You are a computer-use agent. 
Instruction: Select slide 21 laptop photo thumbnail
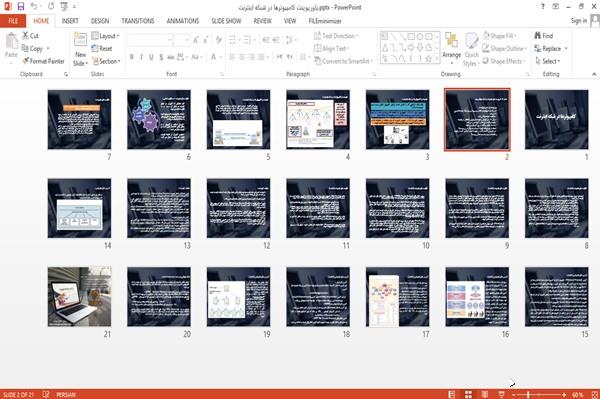(x=80, y=296)
